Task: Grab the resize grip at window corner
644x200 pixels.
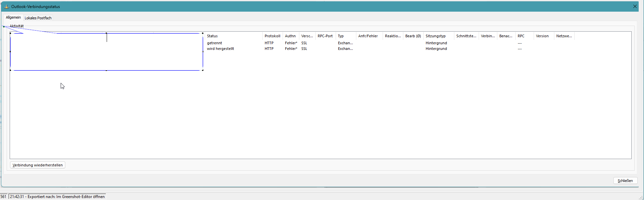Action: click(x=641, y=198)
